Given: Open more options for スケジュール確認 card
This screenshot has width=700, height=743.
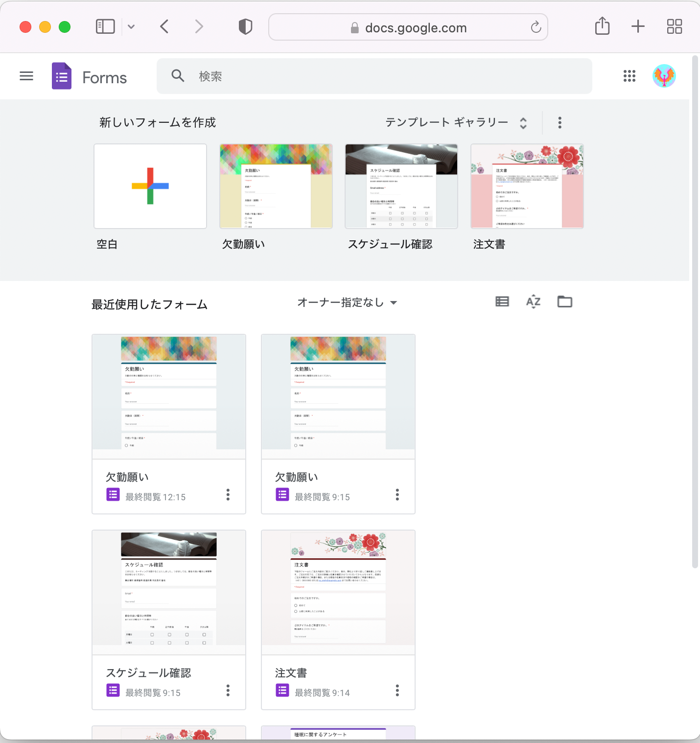Looking at the screenshot, I should coord(228,690).
